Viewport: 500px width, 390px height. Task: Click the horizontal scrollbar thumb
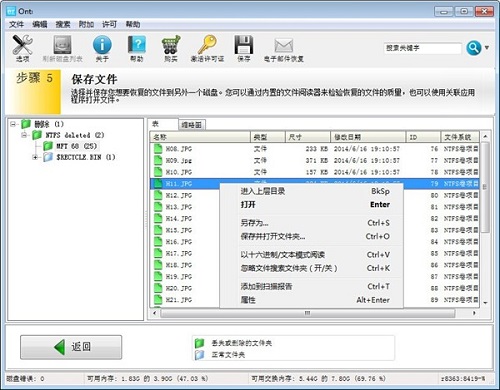308,313
